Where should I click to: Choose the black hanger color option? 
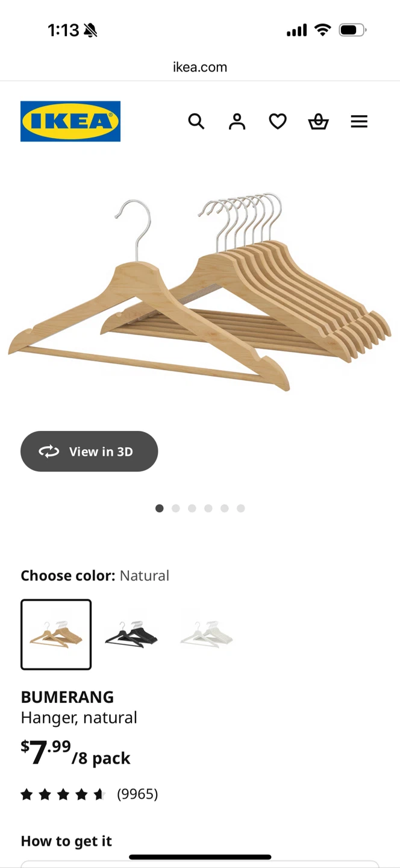click(131, 635)
